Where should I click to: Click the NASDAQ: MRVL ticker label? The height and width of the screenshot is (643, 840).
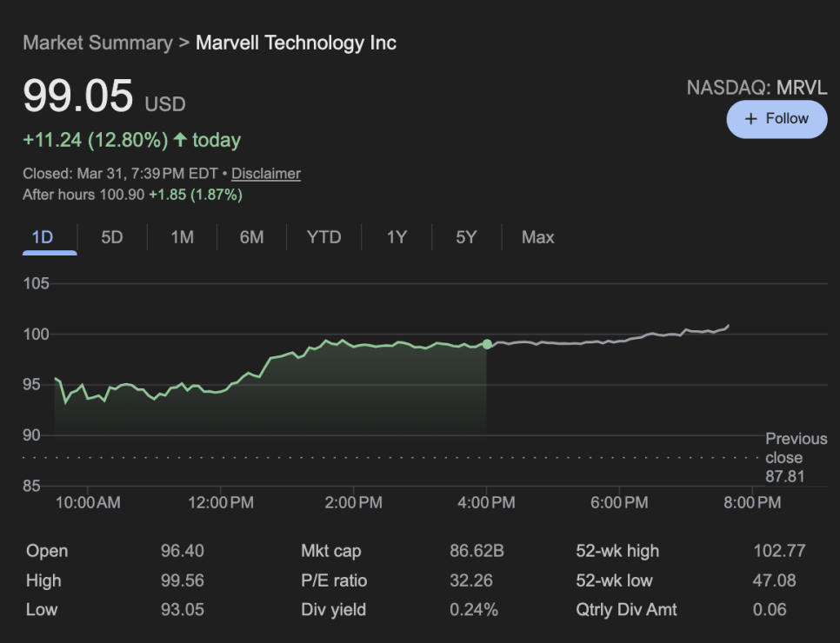tap(757, 88)
